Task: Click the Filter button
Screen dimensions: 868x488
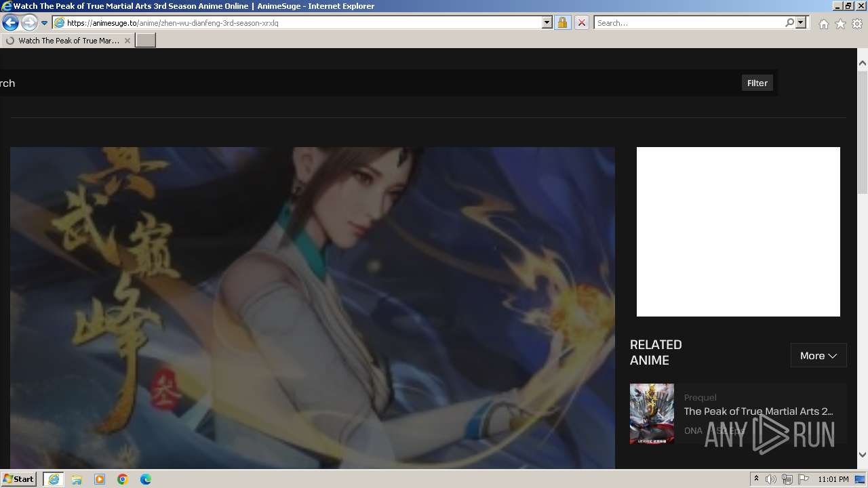Action: pos(757,83)
